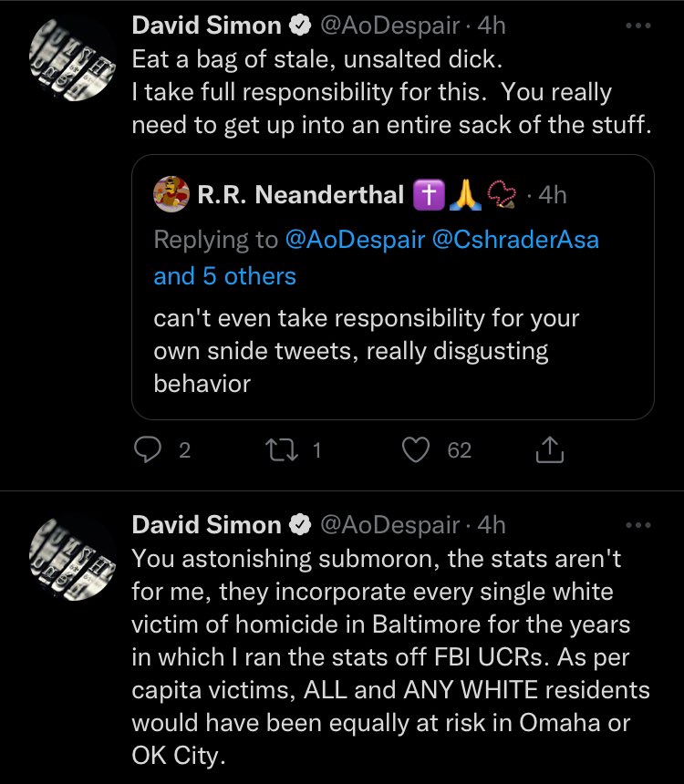This screenshot has height=784, width=684.
Task: Open the tweet text about FBI UCRs stats
Action: pyautogui.click(x=390, y=656)
